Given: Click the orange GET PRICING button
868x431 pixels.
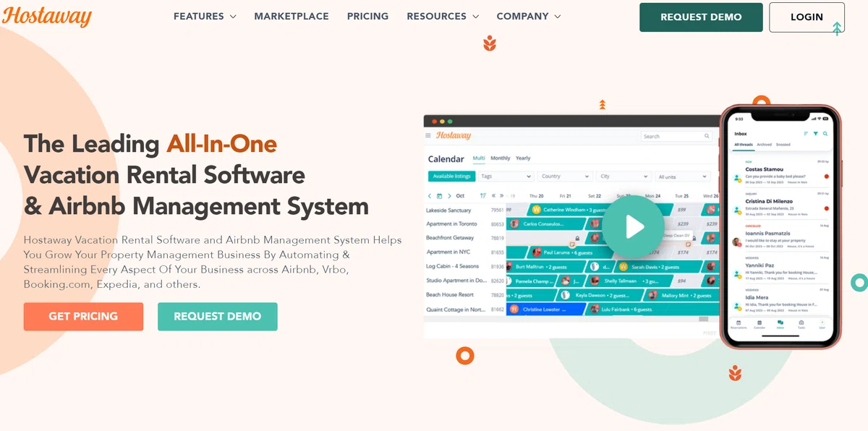Looking at the screenshot, I should (x=83, y=317).
